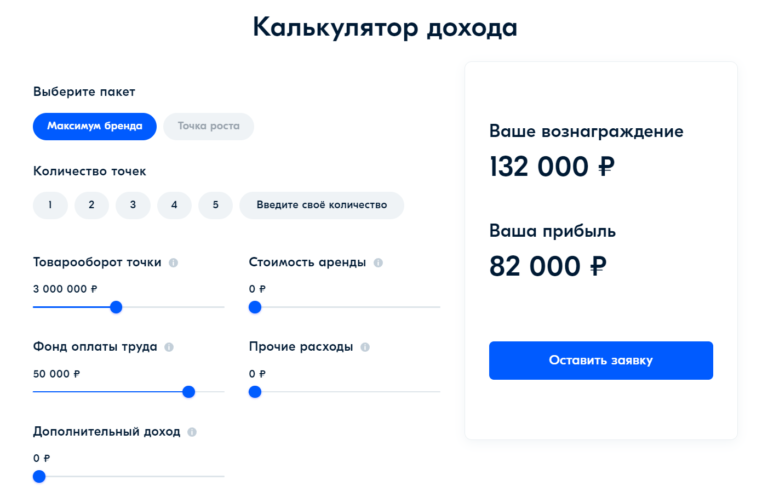Screen dimensions: 768x497
Task: Choose 1 point quantity
Action: point(50,205)
